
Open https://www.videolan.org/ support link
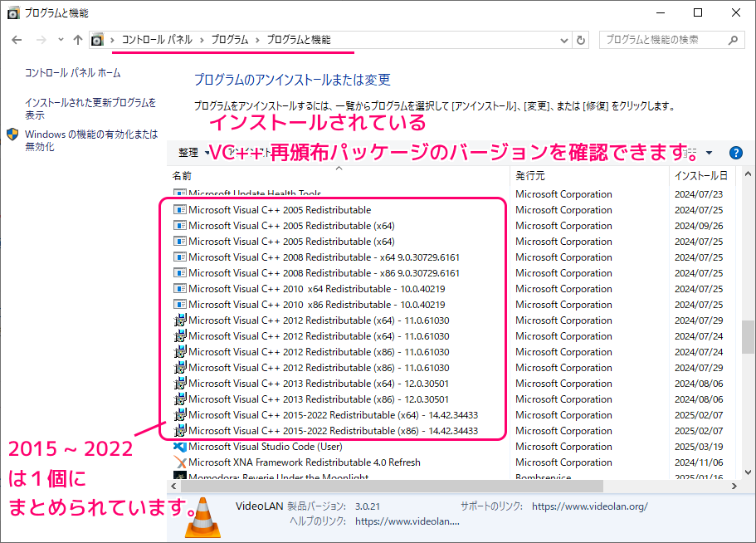pos(590,506)
